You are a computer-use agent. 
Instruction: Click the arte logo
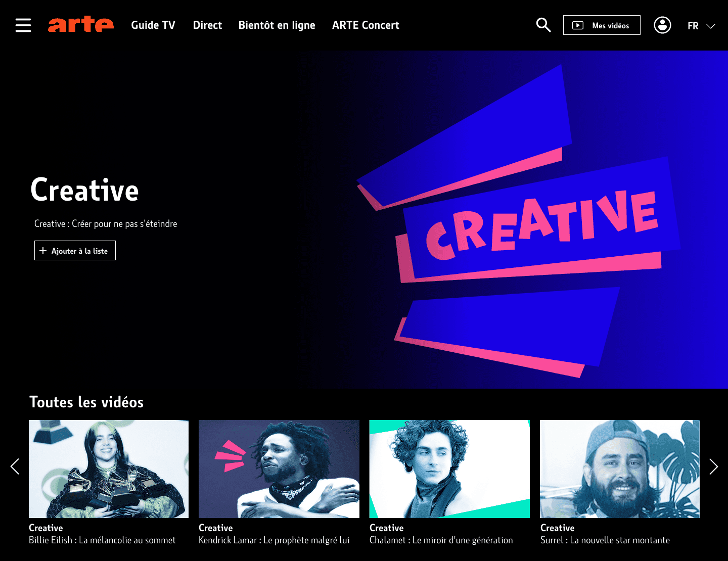pyautogui.click(x=81, y=24)
